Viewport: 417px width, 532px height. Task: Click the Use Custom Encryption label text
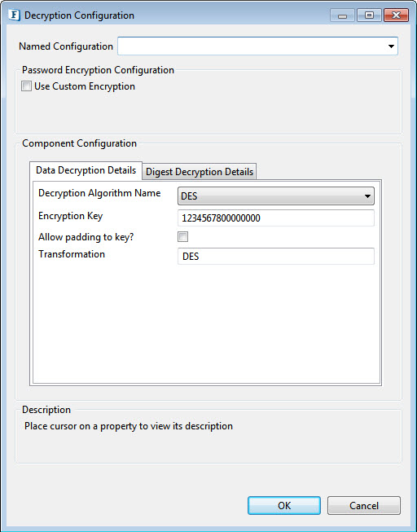85,86
